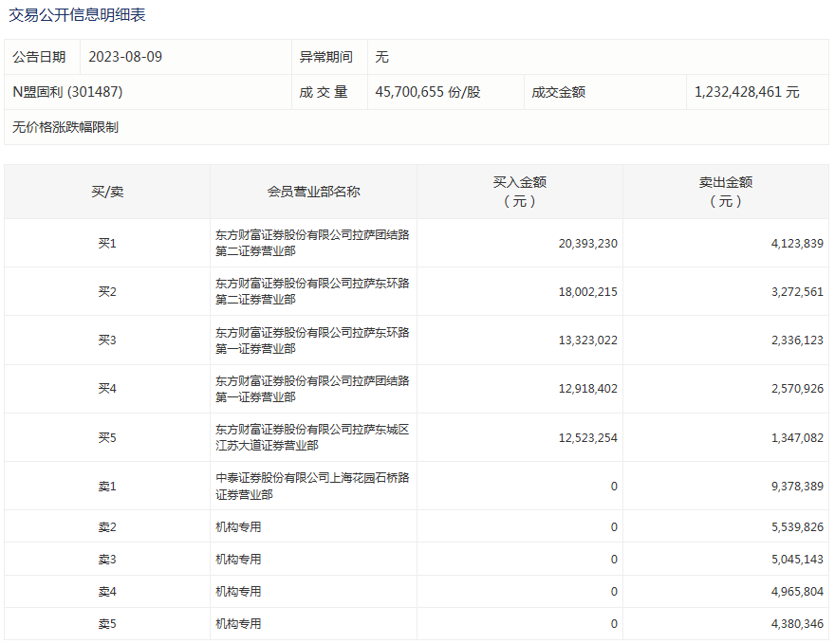Click 东方财富证券拉萨东环路第二证券营业部 name
Screen dimensions: 835x644
coord(312,291)
